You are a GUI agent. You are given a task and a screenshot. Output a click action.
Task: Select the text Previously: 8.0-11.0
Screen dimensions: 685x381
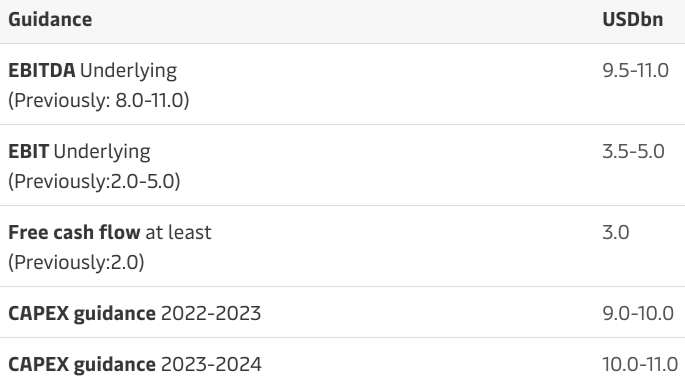pyautogui.click(x=99, y=100)
